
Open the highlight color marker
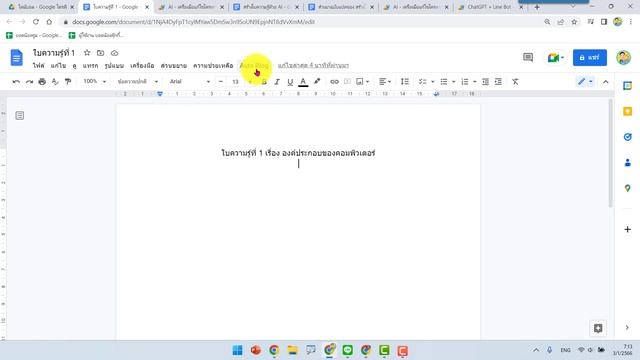click(317, 82)
